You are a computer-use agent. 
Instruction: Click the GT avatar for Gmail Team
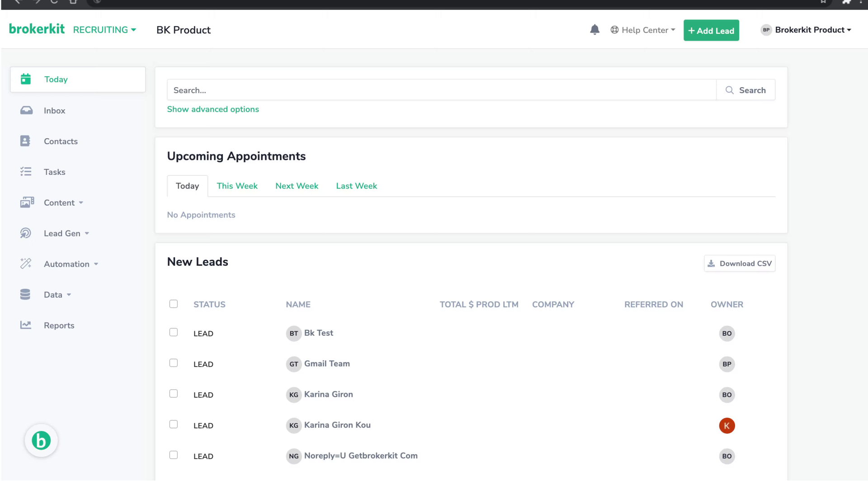point(294,364)
